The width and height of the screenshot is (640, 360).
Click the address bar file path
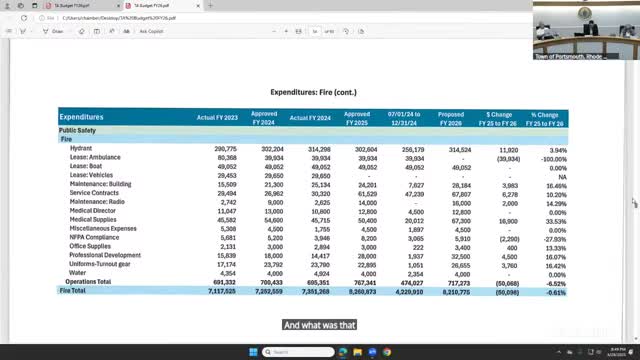[x=119, y=18]
